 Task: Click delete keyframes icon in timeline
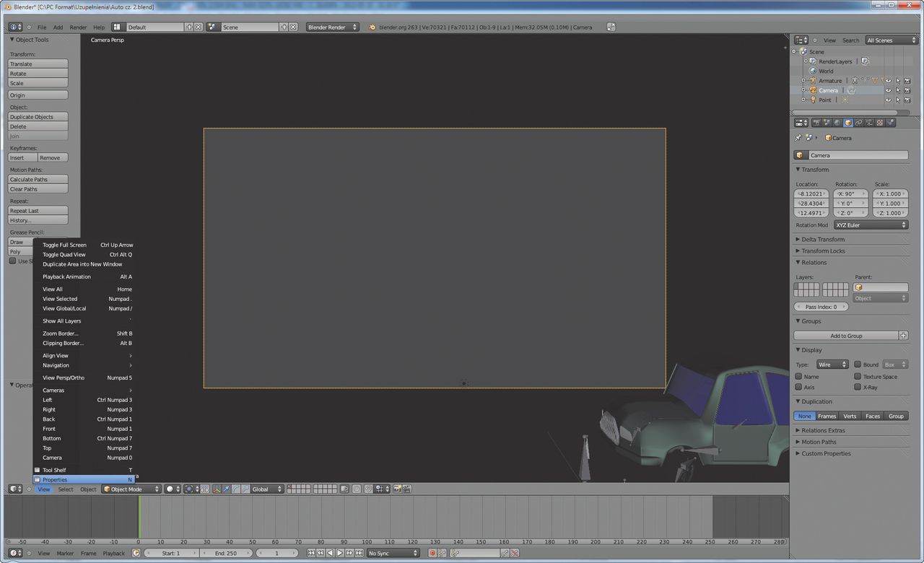coord(514,553)
